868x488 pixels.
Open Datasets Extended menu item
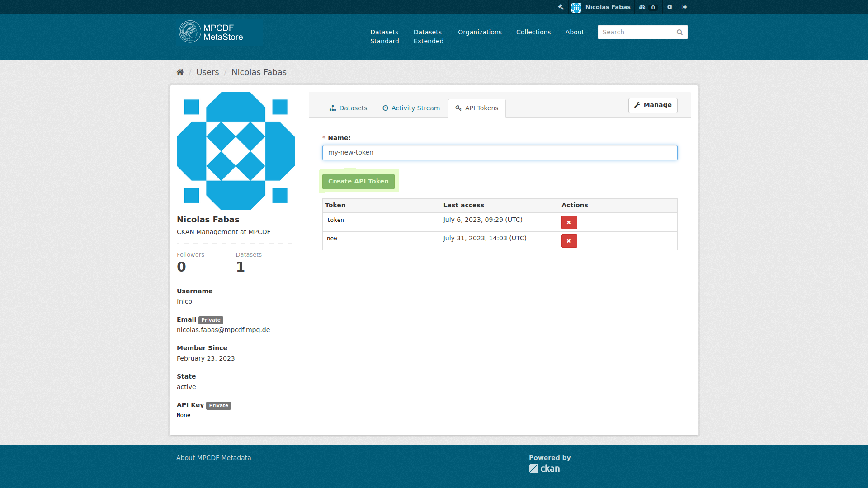(429, 37)
